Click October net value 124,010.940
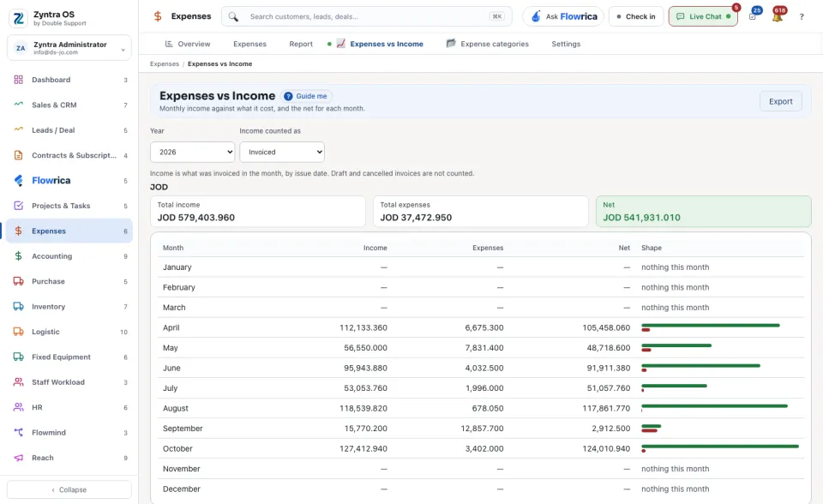823x504 pixels. [606, 449]
